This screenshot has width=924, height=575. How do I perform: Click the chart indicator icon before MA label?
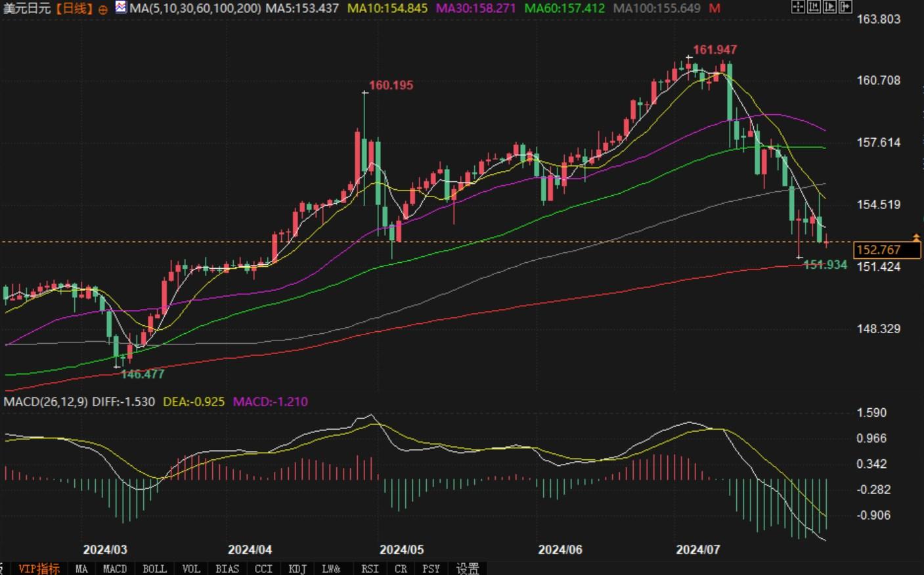tap(121, 8)
